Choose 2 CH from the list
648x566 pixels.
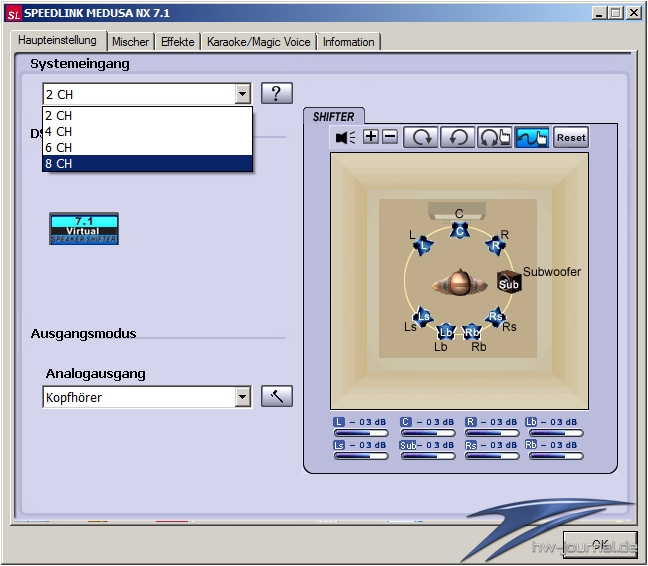tap(148, 115)
